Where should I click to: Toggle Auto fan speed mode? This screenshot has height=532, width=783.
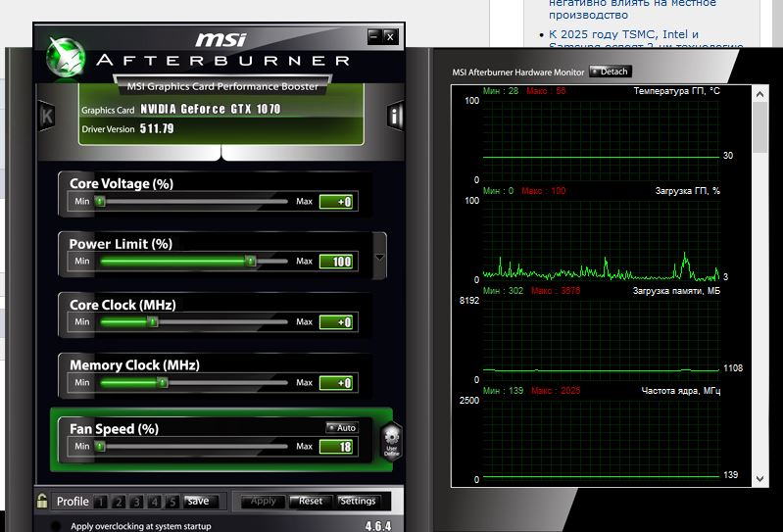tap(342, 428)
